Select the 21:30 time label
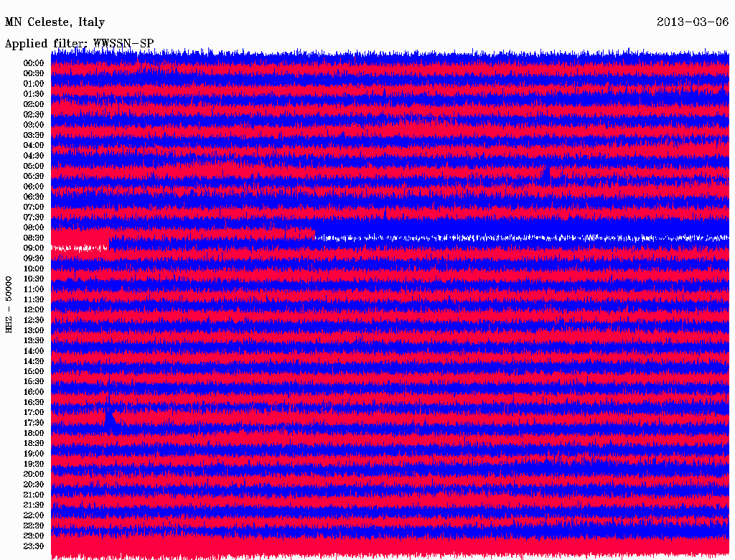The height and width of the screenshot is (560, 735). click(x=34, y=505)
